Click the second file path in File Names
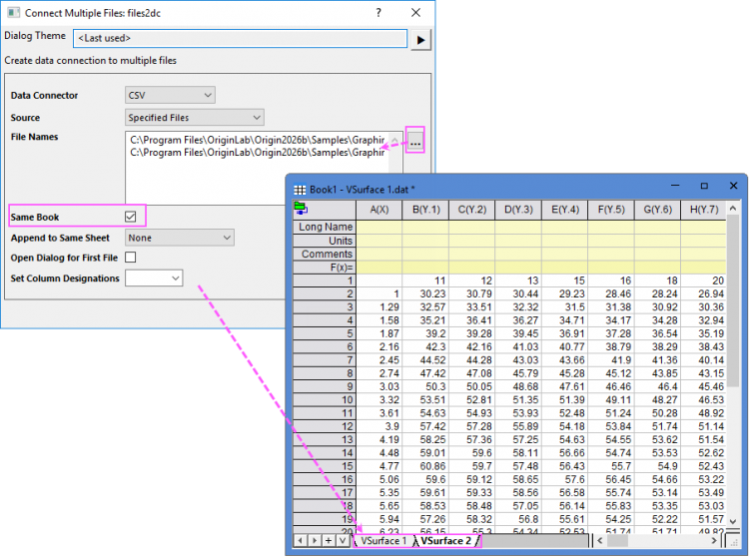Viewport: 749px width, 560px height. pyautogui.click(x=258, y=153)
